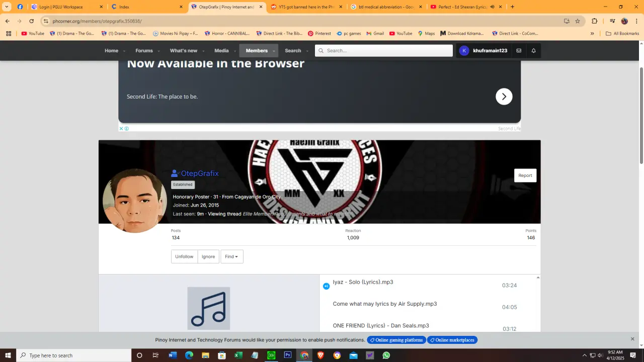Play ONE FRIEND (Lyrics) - Dan Seals.mp3

pos(381,326)
